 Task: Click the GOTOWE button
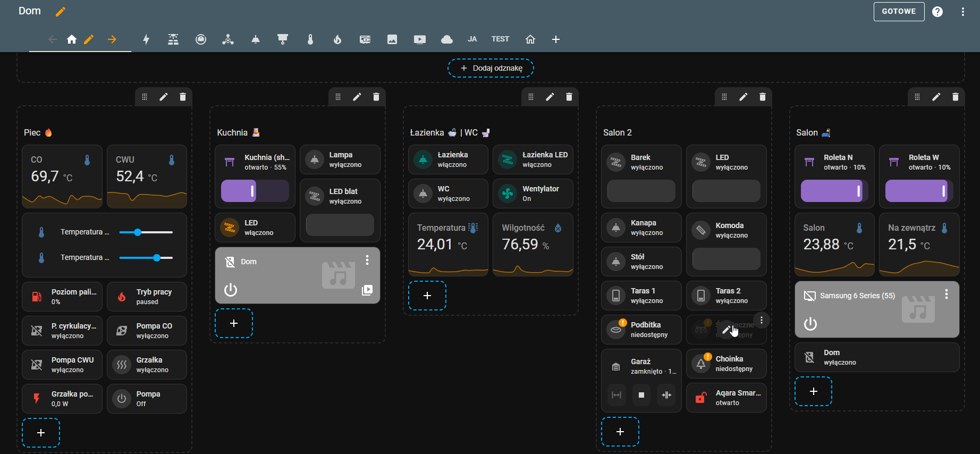[899, 11]
